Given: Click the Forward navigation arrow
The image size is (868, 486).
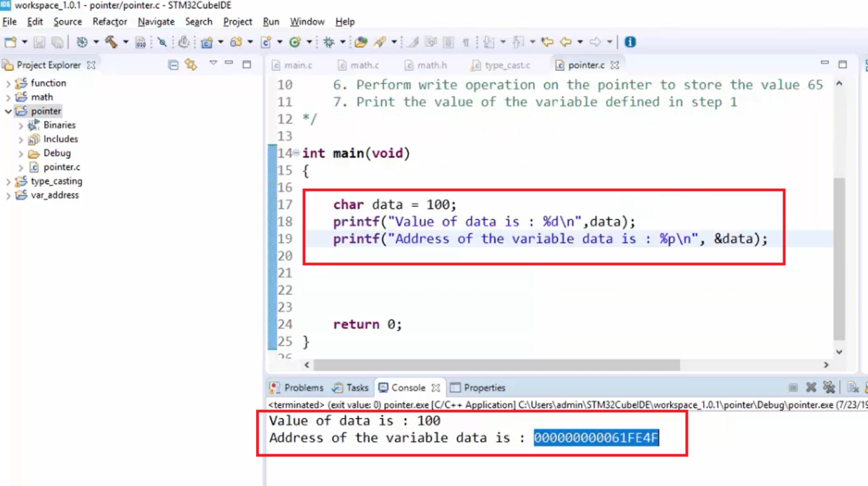Looking at the screenshot, I should click(595, 42).
